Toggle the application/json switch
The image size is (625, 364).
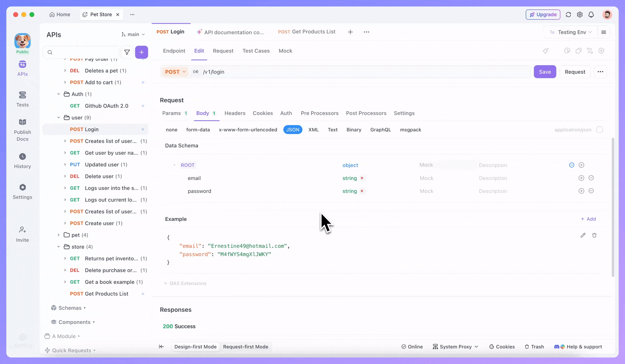(x=599, y=130)
